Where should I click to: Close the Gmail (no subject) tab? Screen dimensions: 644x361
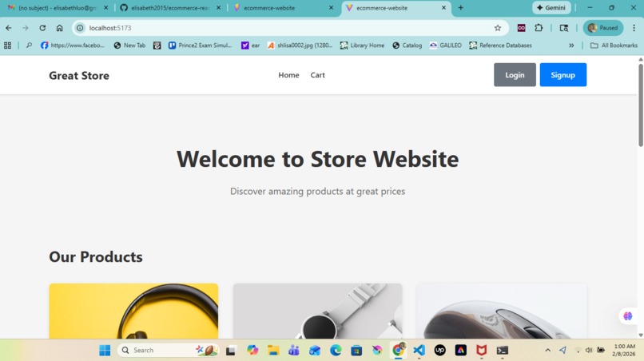point(106,8)
